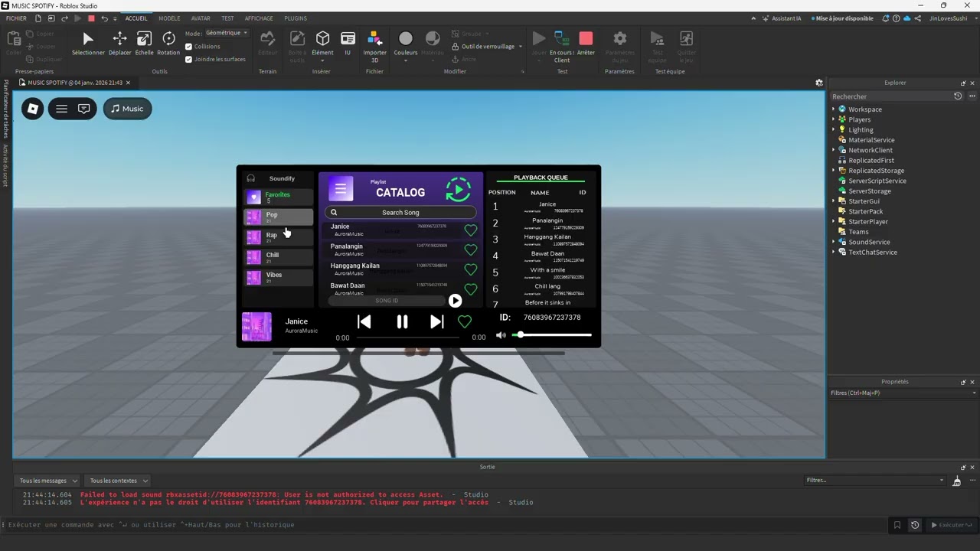Pause the current song
The height and width of the screenshot is (551, 980).
402,322
